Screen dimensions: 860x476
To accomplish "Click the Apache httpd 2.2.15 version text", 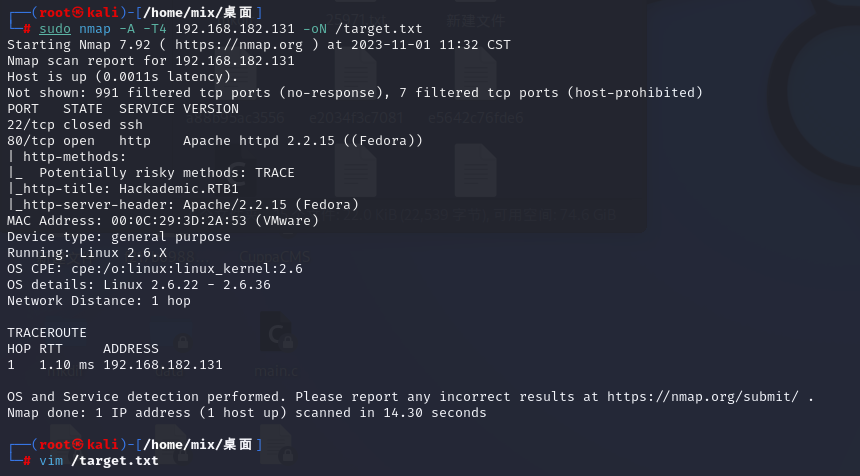I will (259, 140).
